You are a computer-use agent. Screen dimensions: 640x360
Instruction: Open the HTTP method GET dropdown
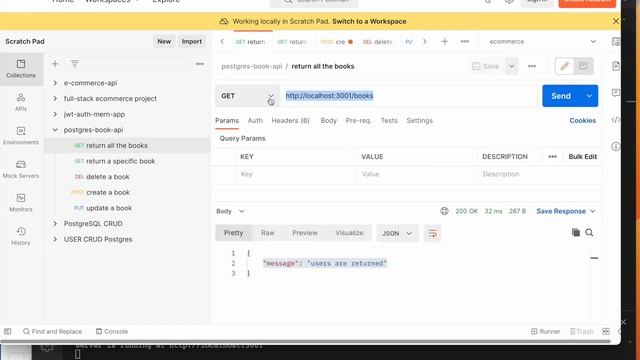pos(247,96)
